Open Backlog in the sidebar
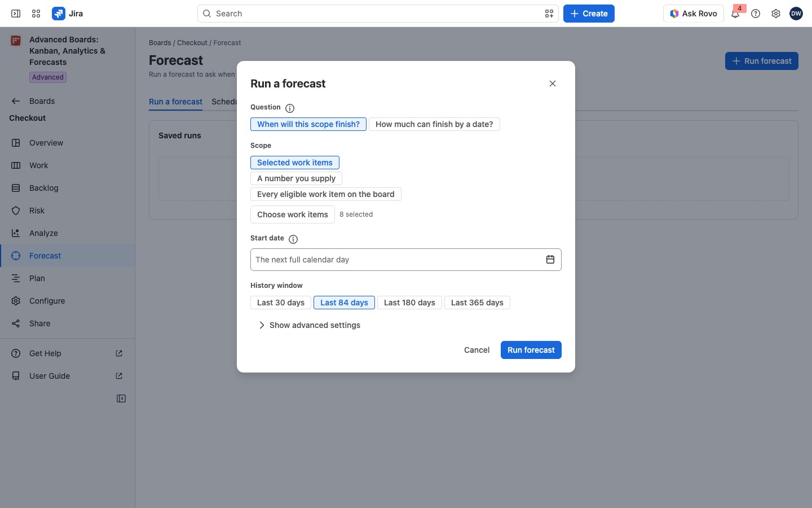This screenshot has height=508, width=812. 68,188
